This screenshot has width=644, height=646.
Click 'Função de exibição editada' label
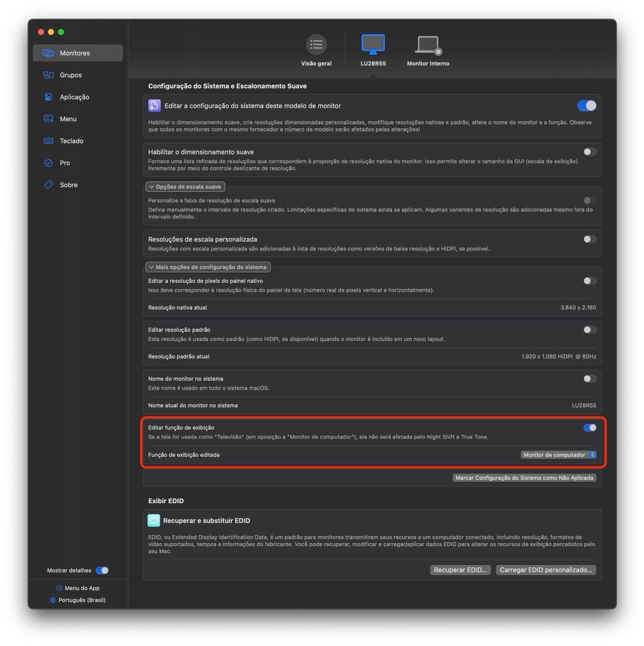184,455
